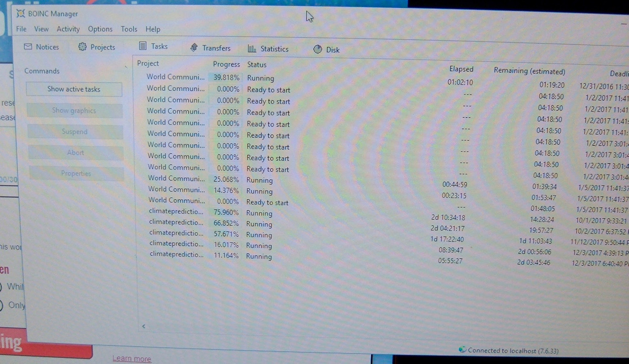Sort by Remaining (estimated) column header

pyautogui.click(x=529, y=71)
